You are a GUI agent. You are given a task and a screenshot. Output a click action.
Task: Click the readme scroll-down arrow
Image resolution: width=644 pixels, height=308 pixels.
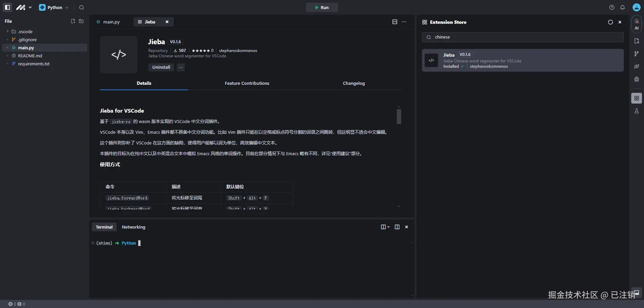point(399,206)
